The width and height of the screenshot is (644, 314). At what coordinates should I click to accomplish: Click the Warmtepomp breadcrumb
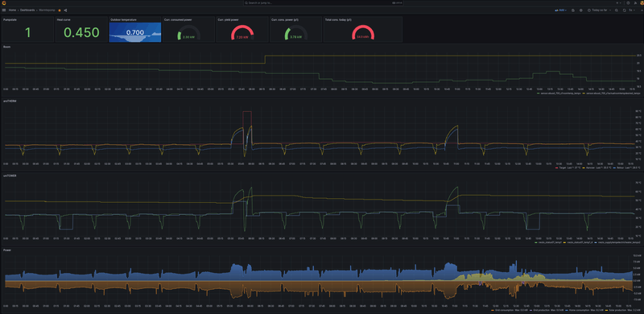coord(47,10)
